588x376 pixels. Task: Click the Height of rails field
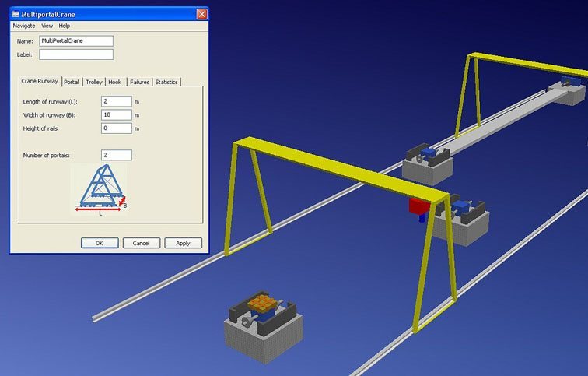point(116,128)
